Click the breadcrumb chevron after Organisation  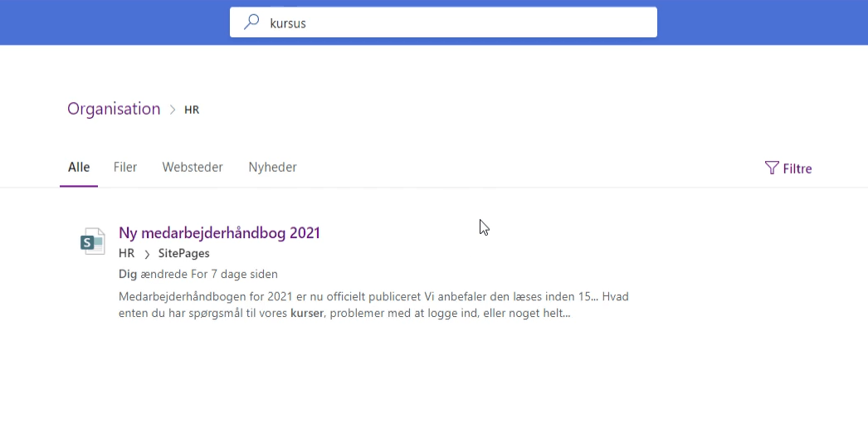click(x=172, y=110)
